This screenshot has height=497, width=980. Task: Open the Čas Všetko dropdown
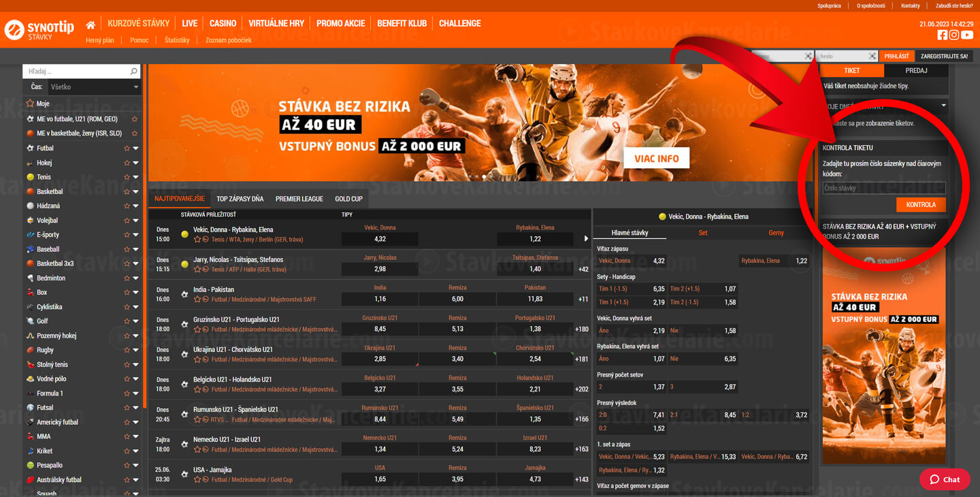coord(94,87)
